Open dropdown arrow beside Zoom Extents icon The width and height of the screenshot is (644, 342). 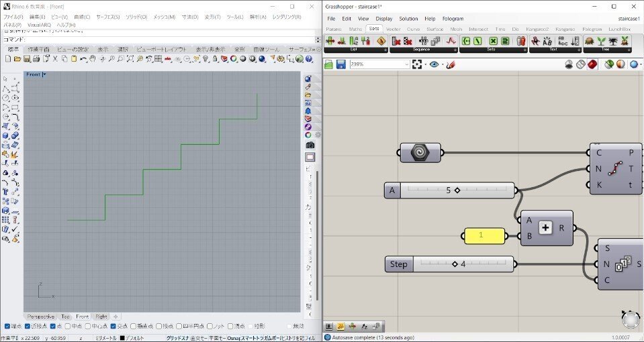point(426,64)
